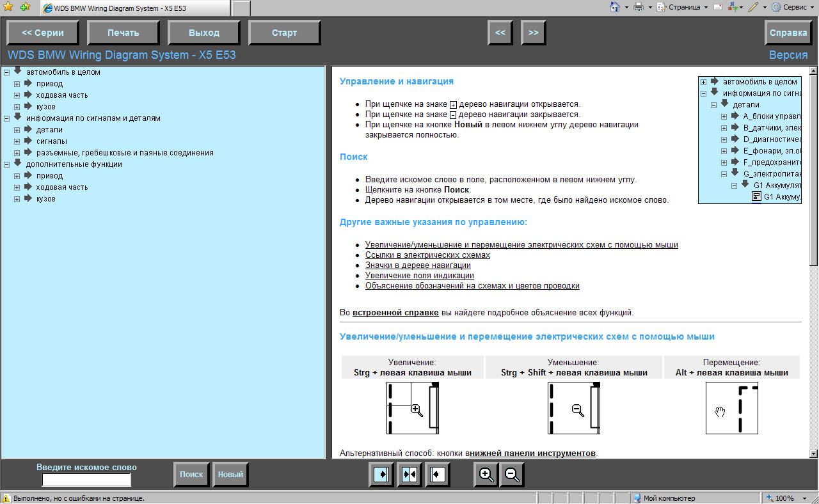Image resolution: width=819 pixels, height=504 pixels.
Task: Open the 100% zoom level dropdown
Action: [x=786, y=498]
